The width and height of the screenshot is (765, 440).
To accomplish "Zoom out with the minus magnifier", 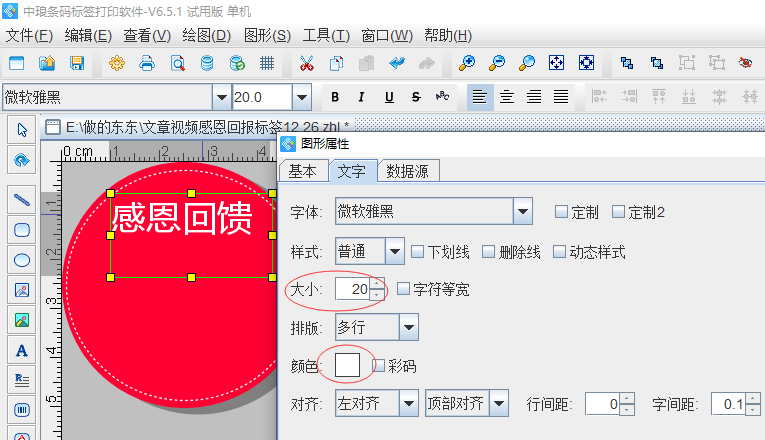I will (x=497, y=63).
